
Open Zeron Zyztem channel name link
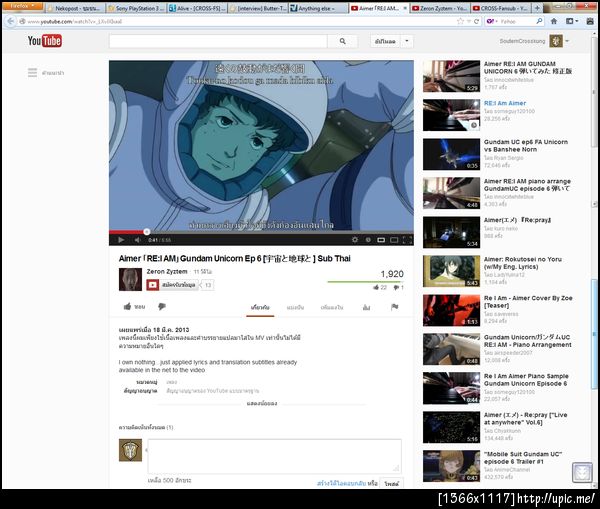(167, 271)
